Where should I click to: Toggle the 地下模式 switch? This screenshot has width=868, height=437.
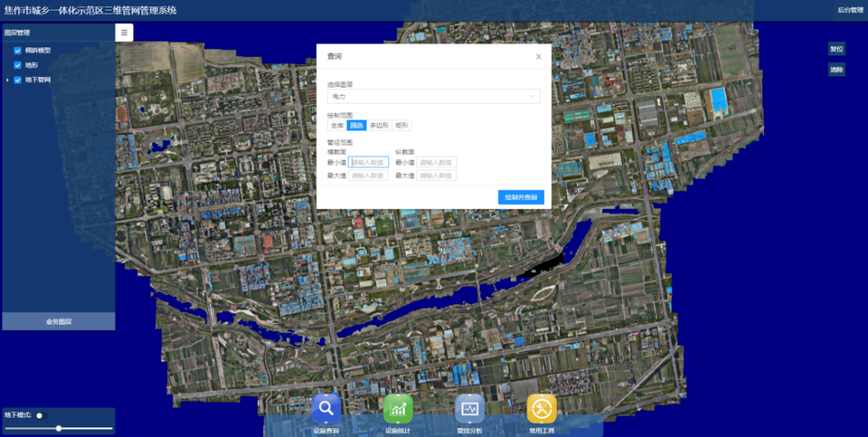click(41, 415)
